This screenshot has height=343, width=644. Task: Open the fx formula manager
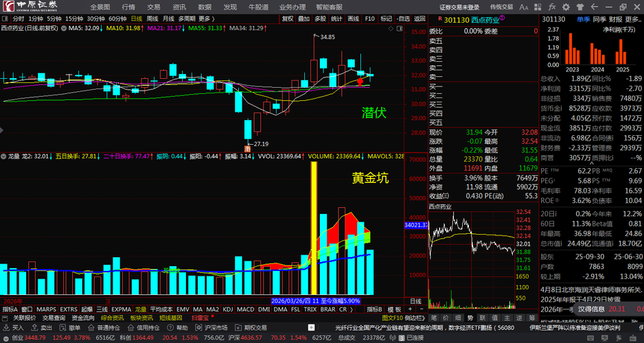point(552,7)
